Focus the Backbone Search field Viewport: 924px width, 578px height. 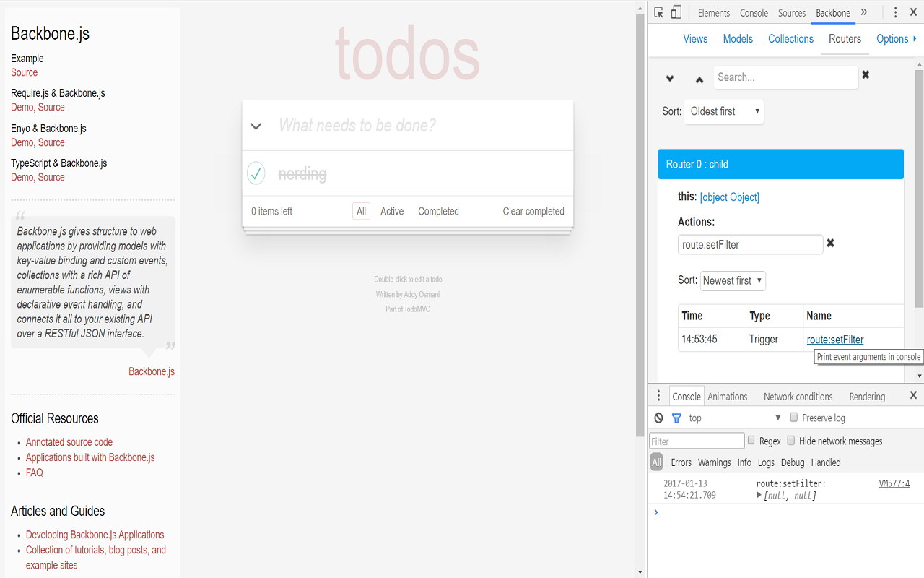(x=785, y=77)
